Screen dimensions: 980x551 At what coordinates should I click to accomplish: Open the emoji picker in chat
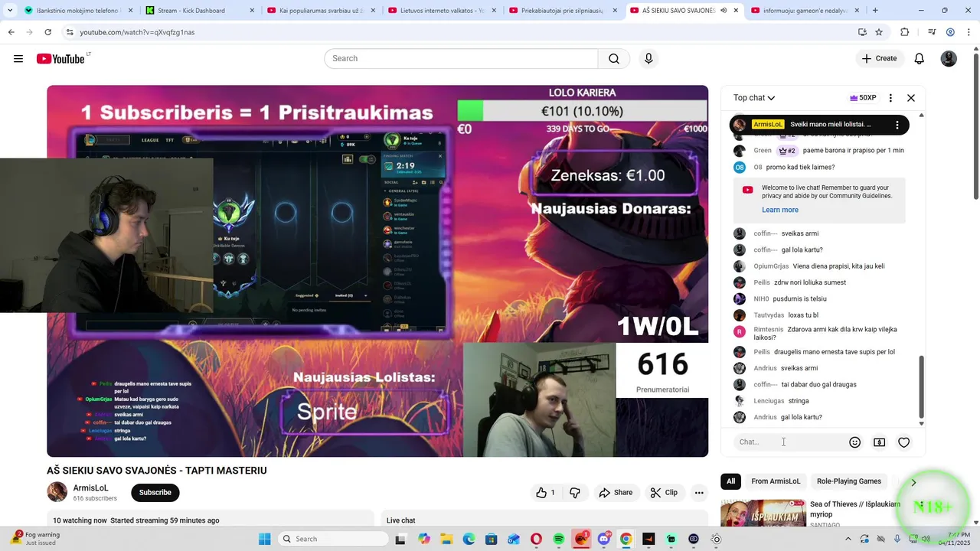tap(855, 442)
